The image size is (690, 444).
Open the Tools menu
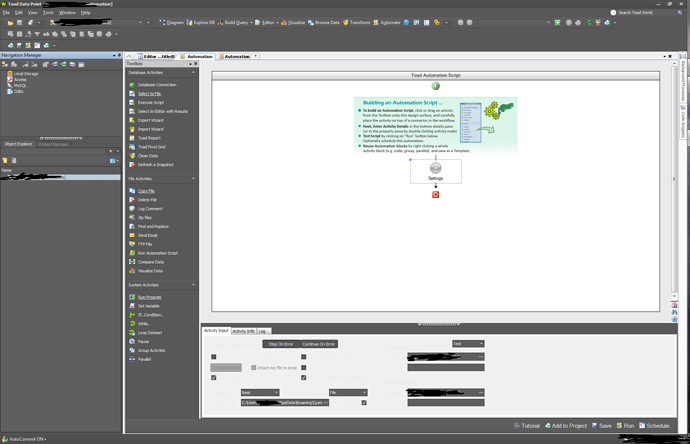pyautogui.click(x=48, y=13)
